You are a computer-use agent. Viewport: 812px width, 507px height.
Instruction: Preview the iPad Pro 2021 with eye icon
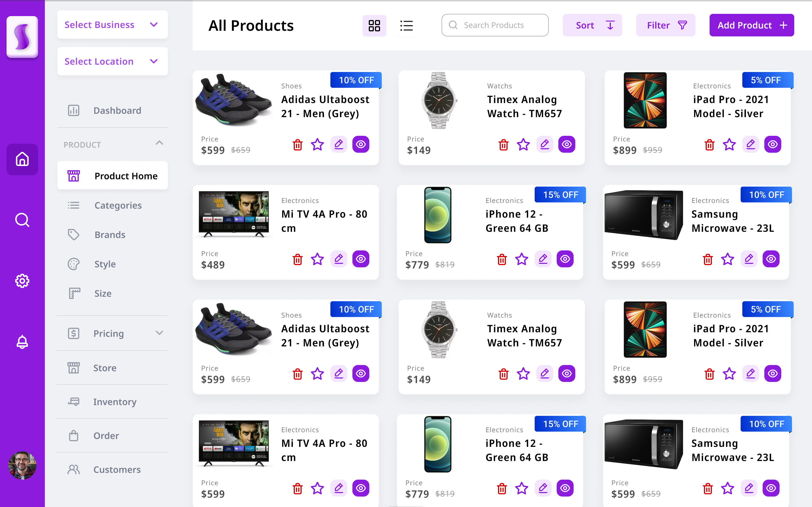pos(773,144)
